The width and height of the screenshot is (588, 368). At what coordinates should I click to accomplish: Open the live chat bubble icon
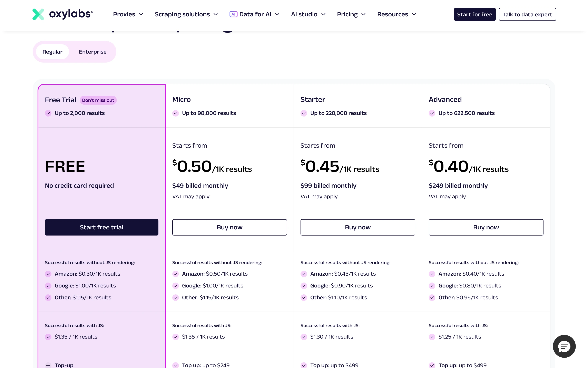coord(564,346)
